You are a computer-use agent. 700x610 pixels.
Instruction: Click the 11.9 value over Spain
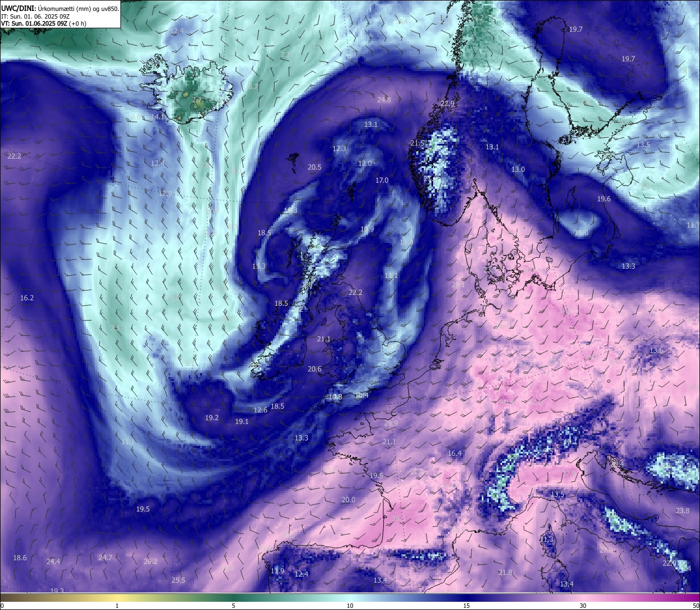277,571
